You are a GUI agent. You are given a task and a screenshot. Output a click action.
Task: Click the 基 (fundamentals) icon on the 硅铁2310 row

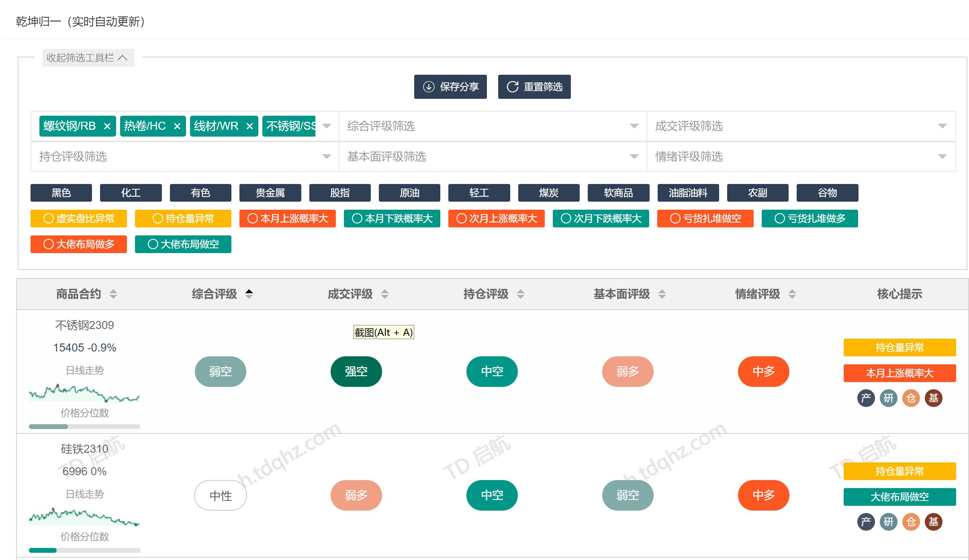(x=934, y=521)
